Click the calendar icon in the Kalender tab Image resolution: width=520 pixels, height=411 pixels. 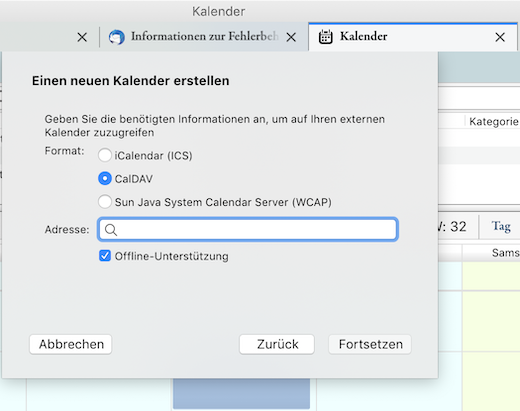(x=325, y=37)
